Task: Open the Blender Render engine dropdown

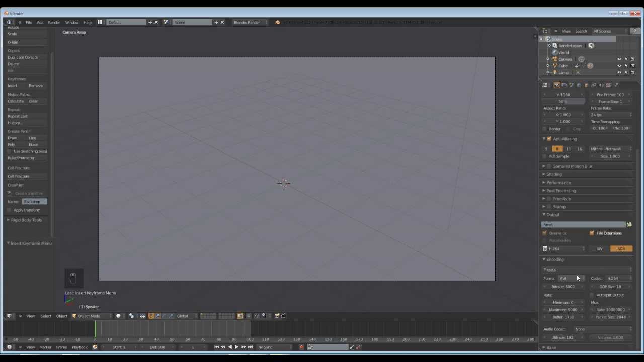Action: [250, 22]
